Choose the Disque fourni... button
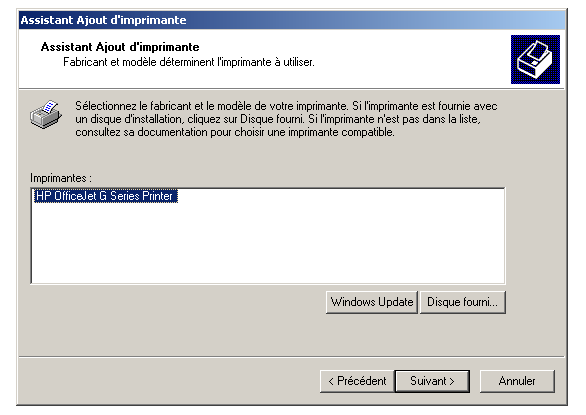This screenshot has height=415, width=586. (x=463, y=302)
